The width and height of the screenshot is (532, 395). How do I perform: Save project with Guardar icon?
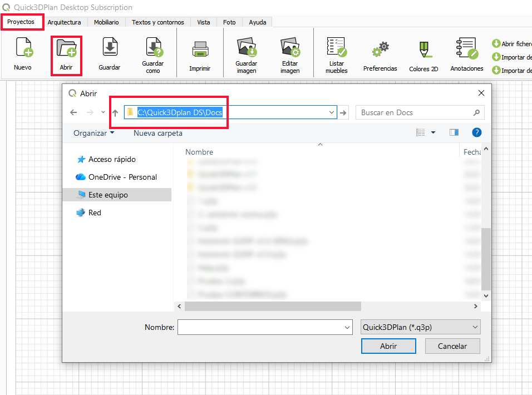(x=110, y=47)
